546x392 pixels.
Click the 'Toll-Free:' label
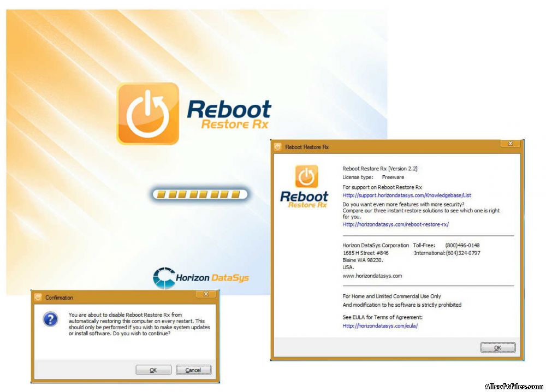click(x=424, y=246)
